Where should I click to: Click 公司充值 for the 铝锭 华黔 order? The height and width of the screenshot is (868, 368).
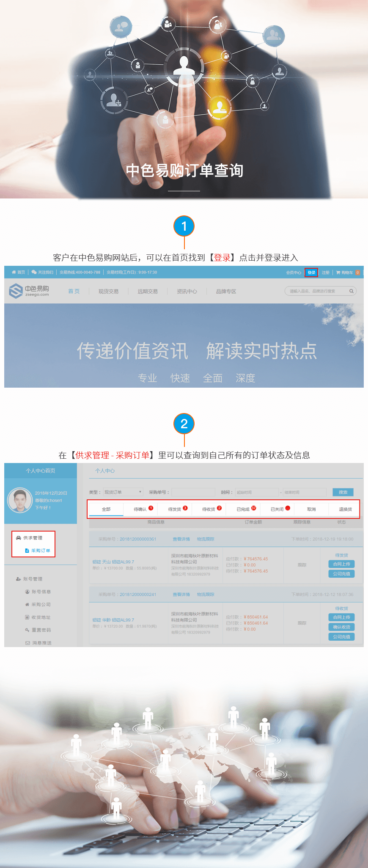coord(341,637)
